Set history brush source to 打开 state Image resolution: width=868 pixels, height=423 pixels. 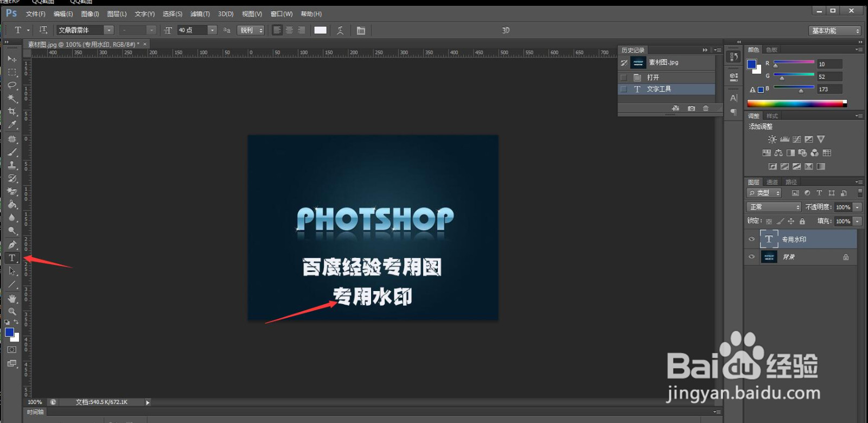coord(624,78)
